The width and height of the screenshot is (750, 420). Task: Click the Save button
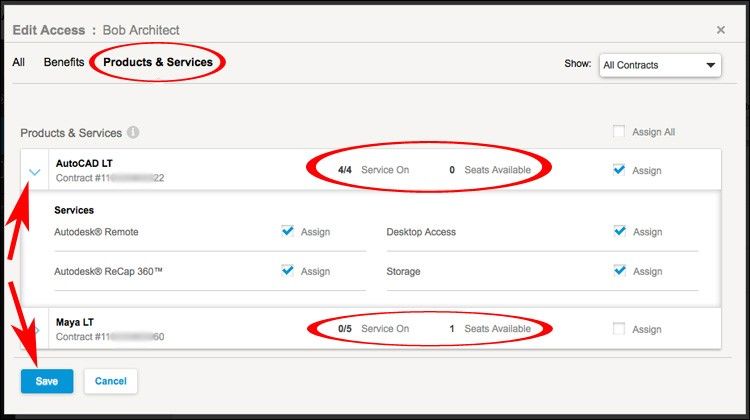click(47, 381)
